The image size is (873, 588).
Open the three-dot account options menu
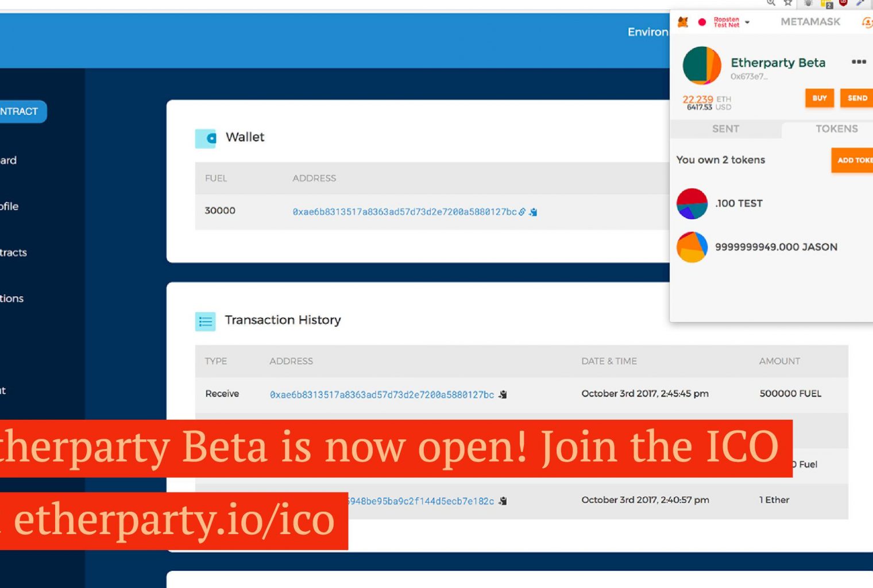click(859, 62)
